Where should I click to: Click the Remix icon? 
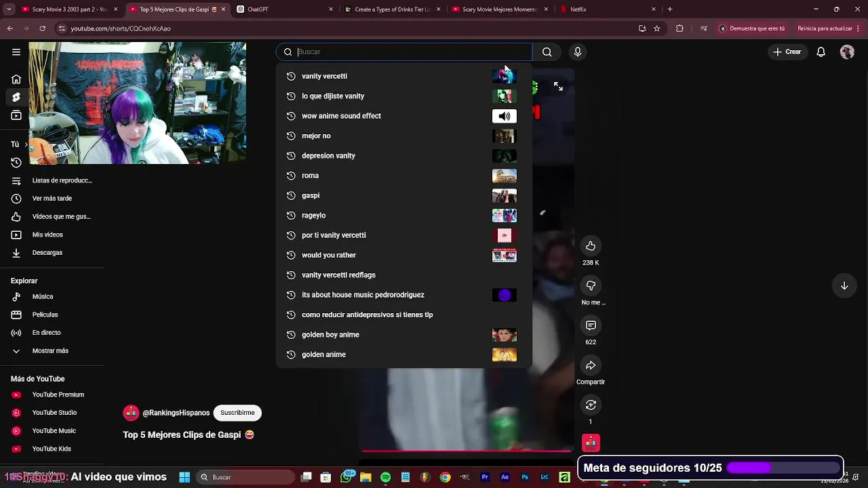pyautogui.click(x=591, y=405)
